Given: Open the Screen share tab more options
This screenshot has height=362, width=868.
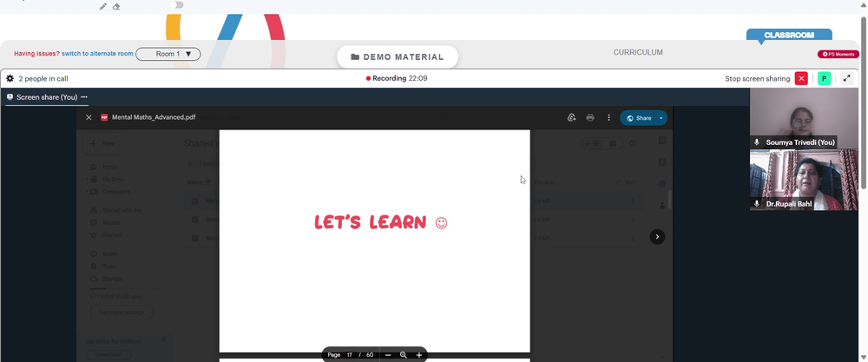Looking at the screenshot, I should [x=84, y=97].
